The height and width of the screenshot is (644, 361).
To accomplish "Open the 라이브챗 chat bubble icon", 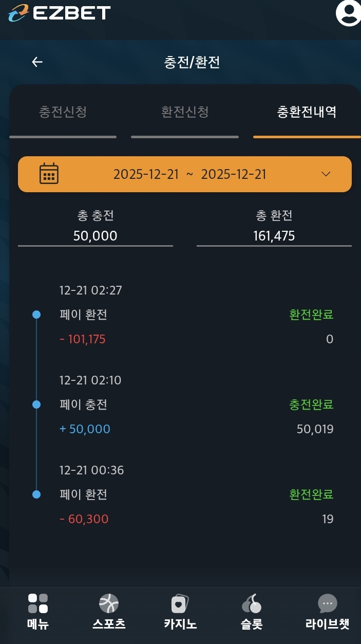I will point(327,603).
